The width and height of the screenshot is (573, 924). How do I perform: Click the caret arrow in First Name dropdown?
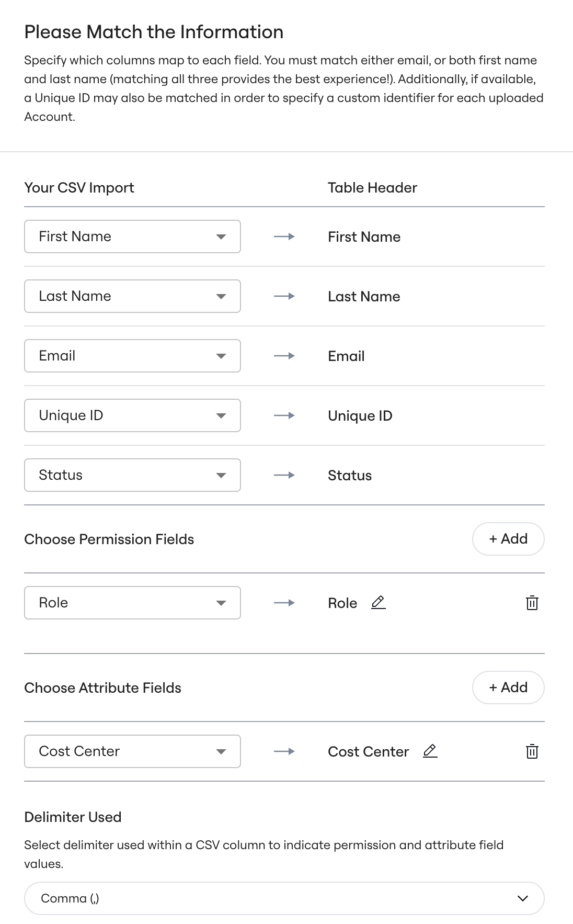coord(221,237)
